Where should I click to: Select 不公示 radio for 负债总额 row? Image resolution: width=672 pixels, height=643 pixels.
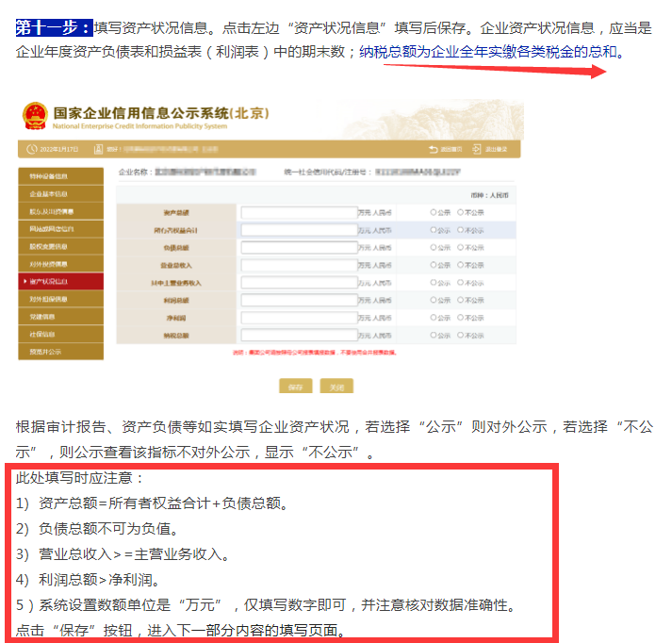click(461, 248)
